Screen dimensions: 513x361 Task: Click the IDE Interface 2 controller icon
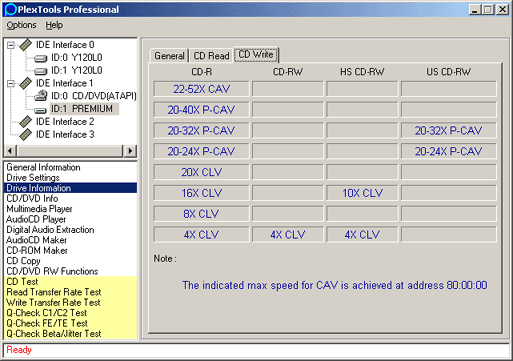25,122
